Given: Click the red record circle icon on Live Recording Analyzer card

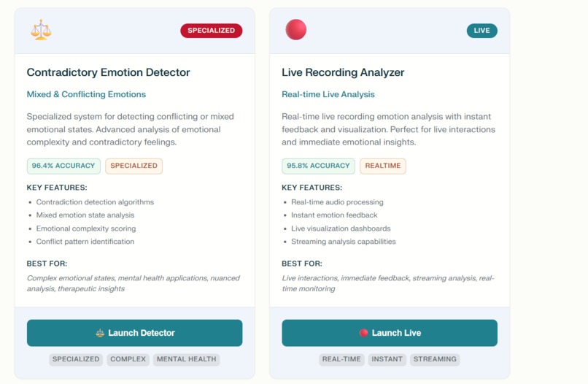Looking at the screenshot, I should point(296,30).
